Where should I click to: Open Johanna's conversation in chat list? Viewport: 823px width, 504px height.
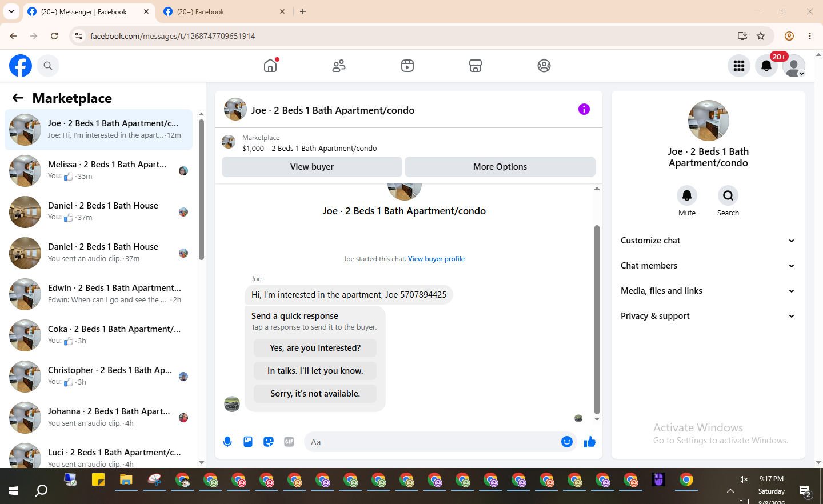(x=98, y=418)
